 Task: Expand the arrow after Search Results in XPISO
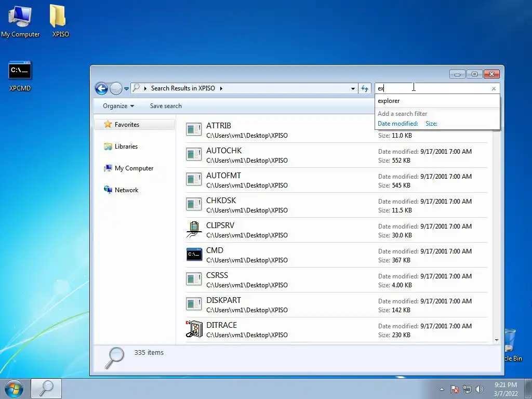[x=221, y=88]
